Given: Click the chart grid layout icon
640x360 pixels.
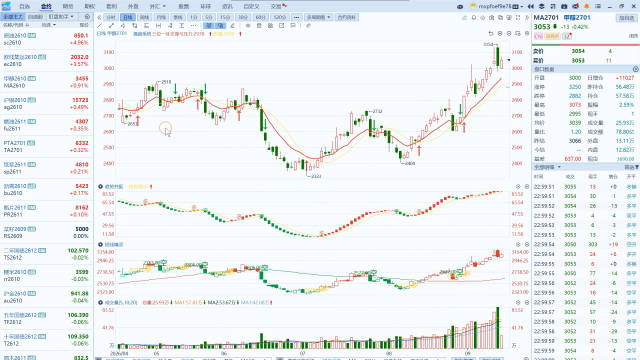Looking at the screenshot, I should point(270,25).
